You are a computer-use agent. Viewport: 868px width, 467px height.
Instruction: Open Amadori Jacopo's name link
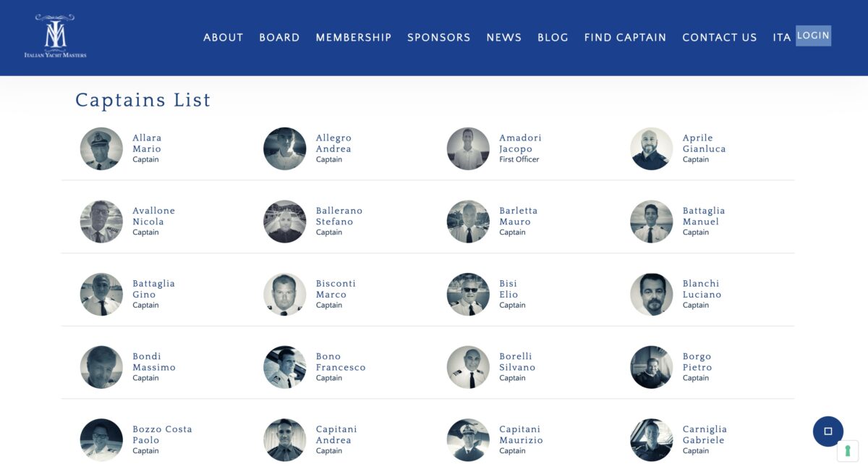tap(520, 143)
